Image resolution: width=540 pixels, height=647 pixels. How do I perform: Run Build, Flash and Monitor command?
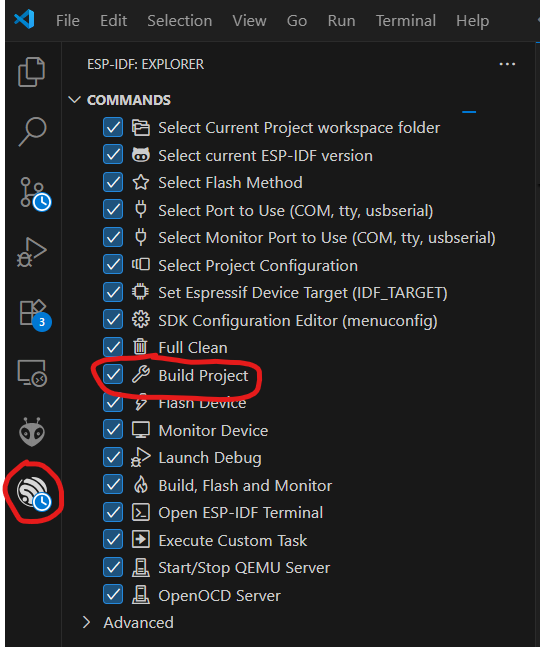[245, 485]
